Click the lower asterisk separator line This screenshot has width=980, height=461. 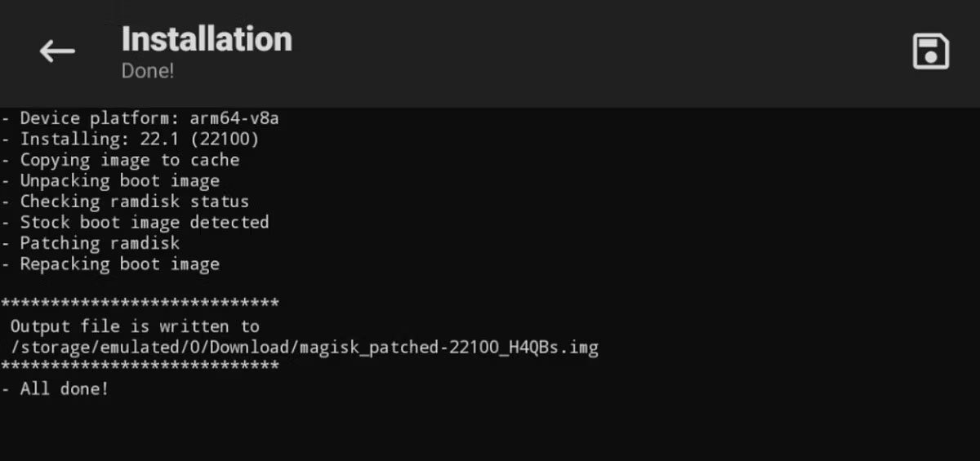140,366
